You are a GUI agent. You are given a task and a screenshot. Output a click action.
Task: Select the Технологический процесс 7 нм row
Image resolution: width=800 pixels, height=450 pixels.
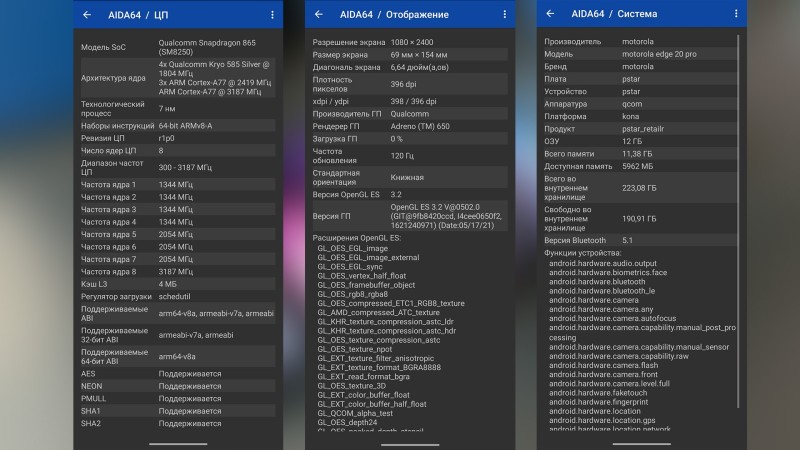(x=178, y=109)
